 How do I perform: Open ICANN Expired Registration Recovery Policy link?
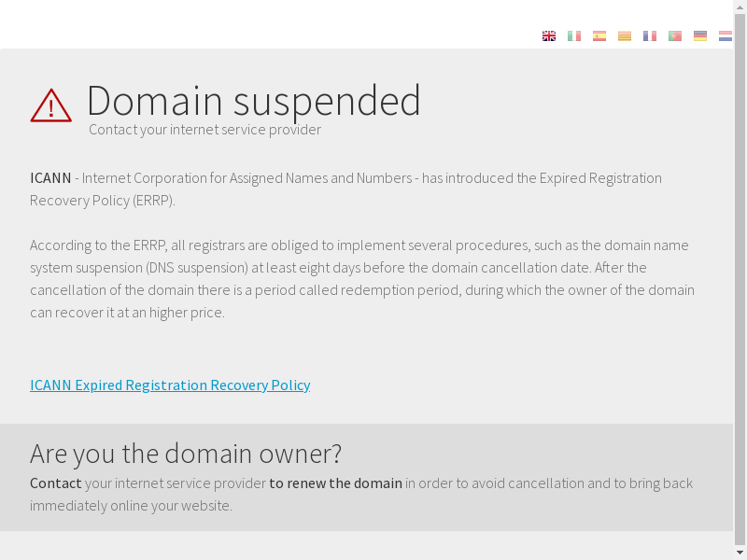pos(170,385)
